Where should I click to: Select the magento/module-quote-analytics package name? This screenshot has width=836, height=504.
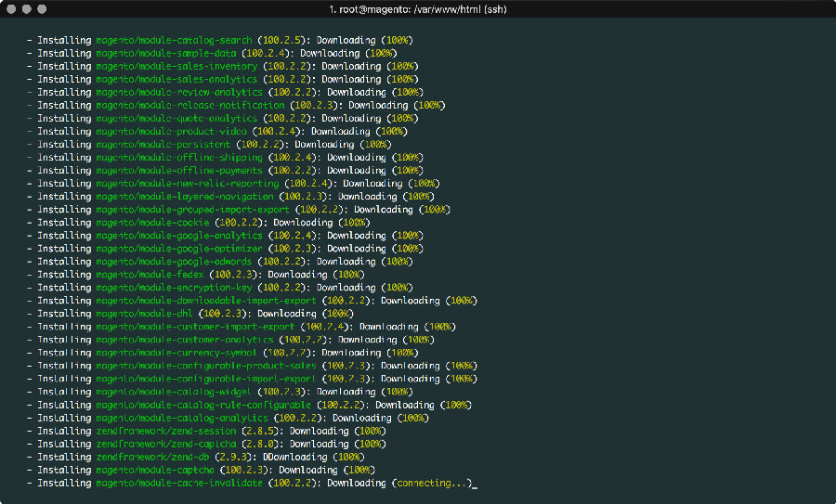click(x=177, y=118)
